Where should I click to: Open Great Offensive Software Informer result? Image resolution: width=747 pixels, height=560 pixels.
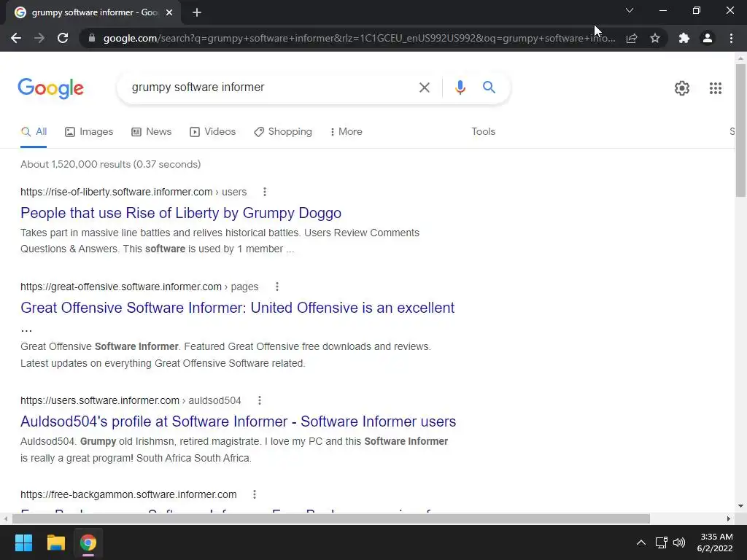pos(237,308)
